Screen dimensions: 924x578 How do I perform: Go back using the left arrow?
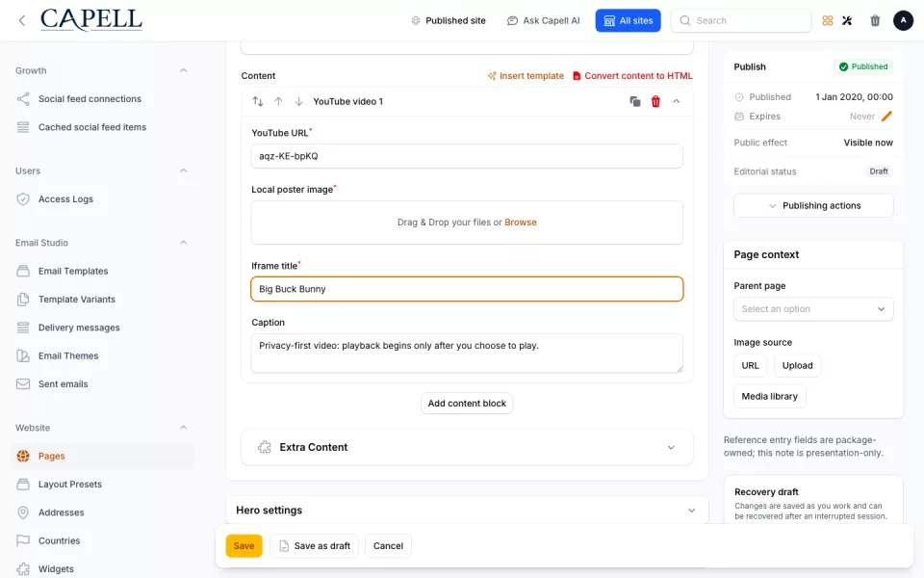tap(22, 20)
